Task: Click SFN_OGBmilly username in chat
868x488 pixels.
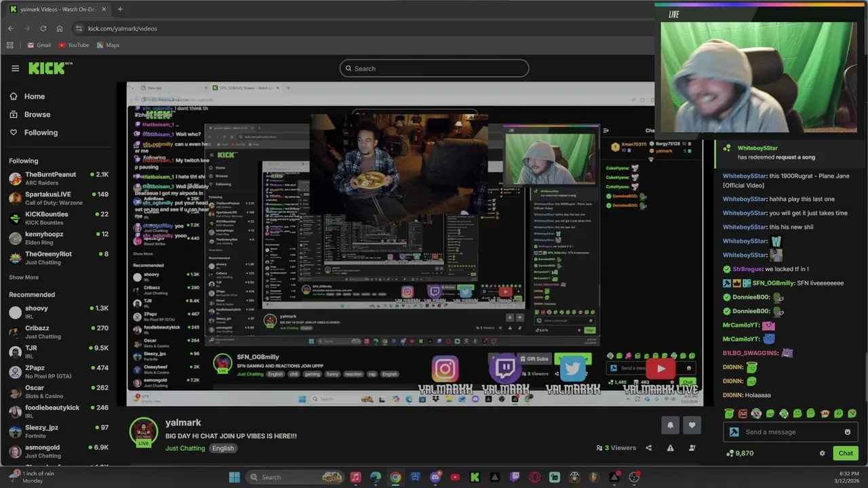Action: [773, 283]
